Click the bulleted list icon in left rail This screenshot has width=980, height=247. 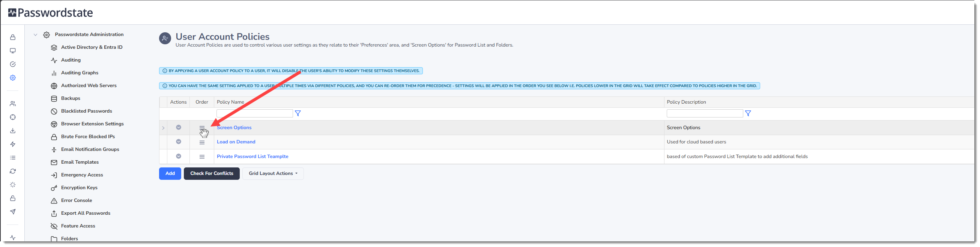coord(12,158)
